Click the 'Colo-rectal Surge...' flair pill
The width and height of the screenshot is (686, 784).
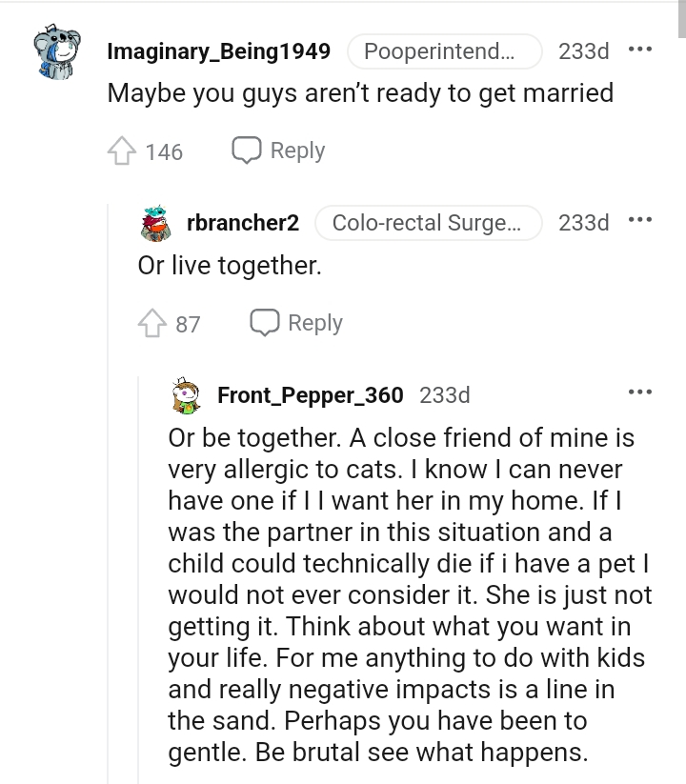pos(428,223)
